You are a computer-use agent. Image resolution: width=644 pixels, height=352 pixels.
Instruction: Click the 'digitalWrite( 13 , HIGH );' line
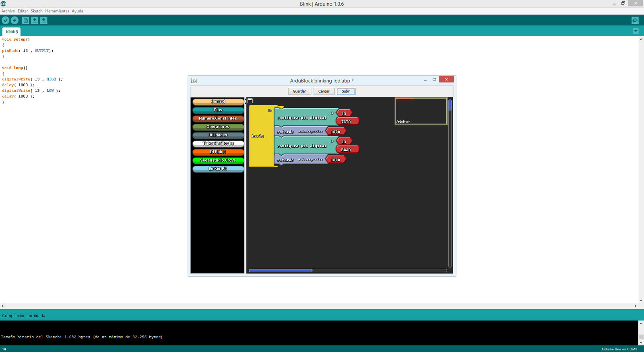pos(32,79)
